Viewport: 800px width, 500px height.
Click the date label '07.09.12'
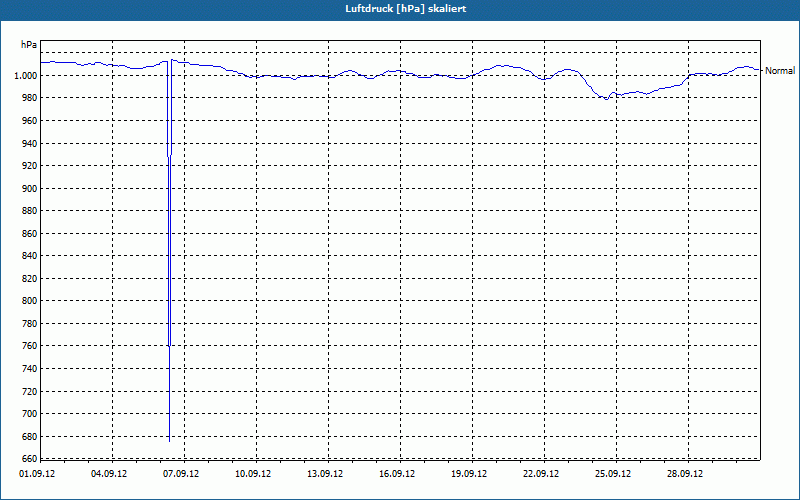pos(181,474)
